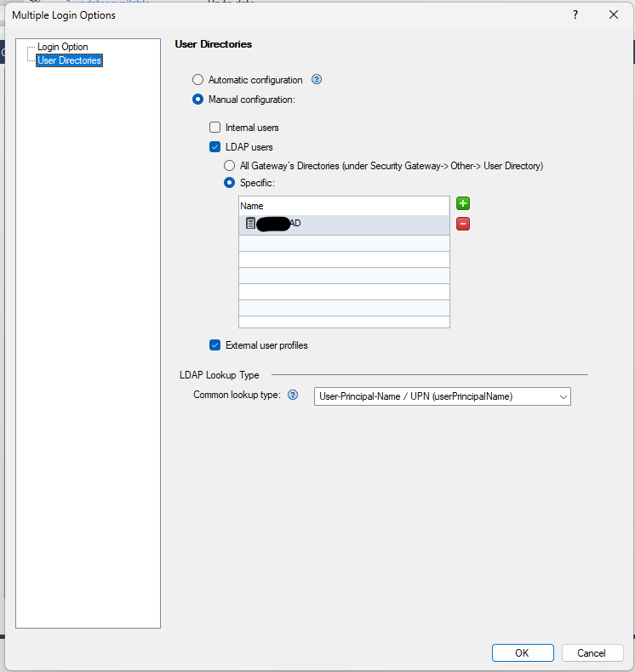Click Cancel to discard changes
Viewport: 635px width, 672px height.
(x=592, y=652)
